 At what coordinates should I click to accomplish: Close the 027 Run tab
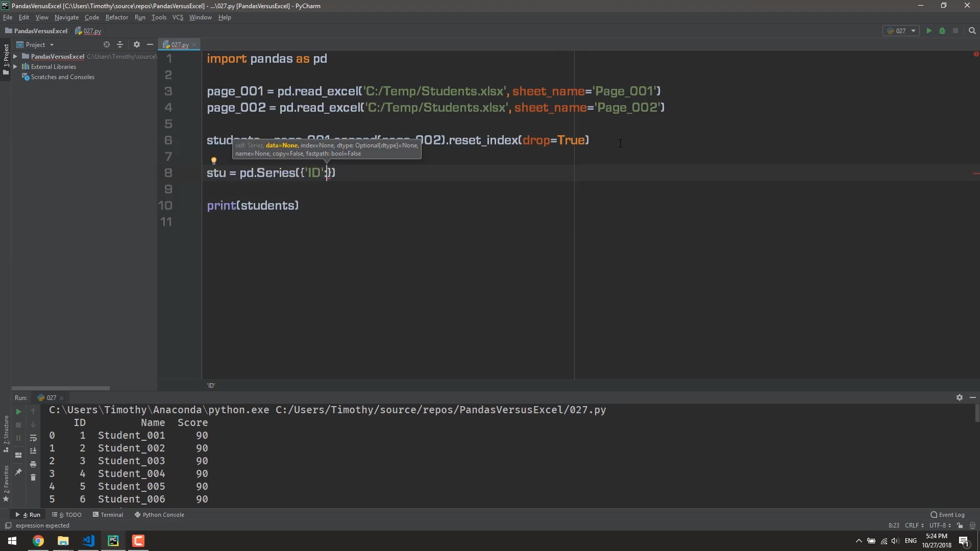pyautogui.click(x=62, y=398)
